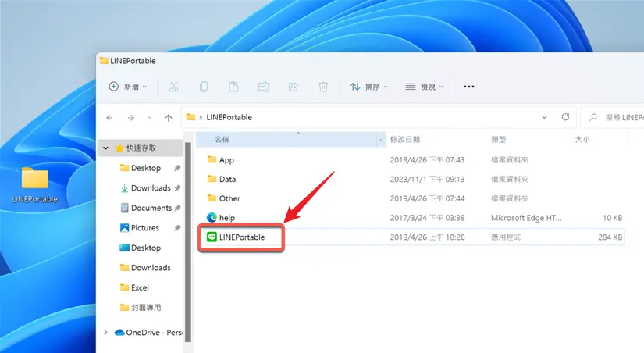Click date 2019/4/26 上午 10:26
Screen dimensions: 644x353
point(427,237)
